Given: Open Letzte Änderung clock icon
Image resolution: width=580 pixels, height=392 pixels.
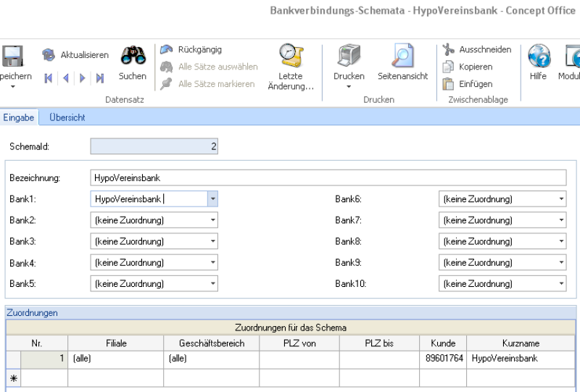Looking at the screenshot, I should 291,56.
